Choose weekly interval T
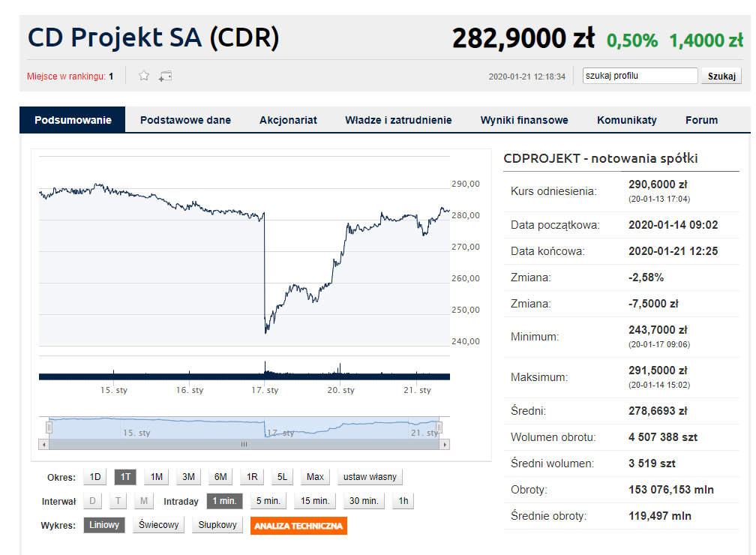The height and width of the screenshot is (555, 756). [x=118, y=501]
